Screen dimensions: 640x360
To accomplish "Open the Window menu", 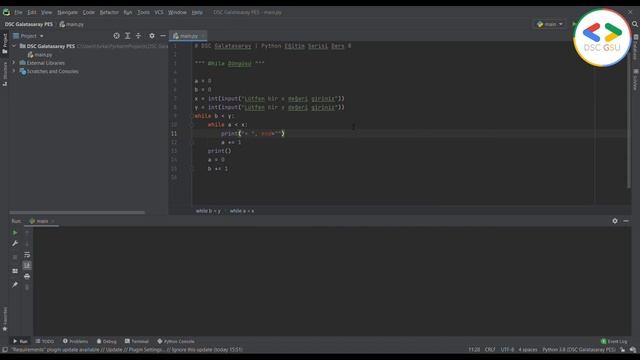I will tap(177, 12).
